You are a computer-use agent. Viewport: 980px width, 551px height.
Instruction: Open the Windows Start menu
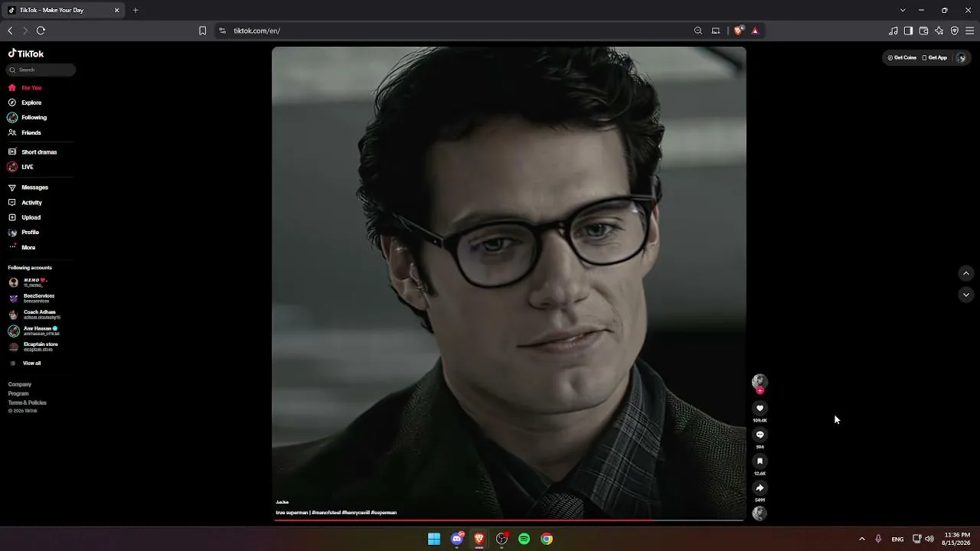tap(434, 539)
